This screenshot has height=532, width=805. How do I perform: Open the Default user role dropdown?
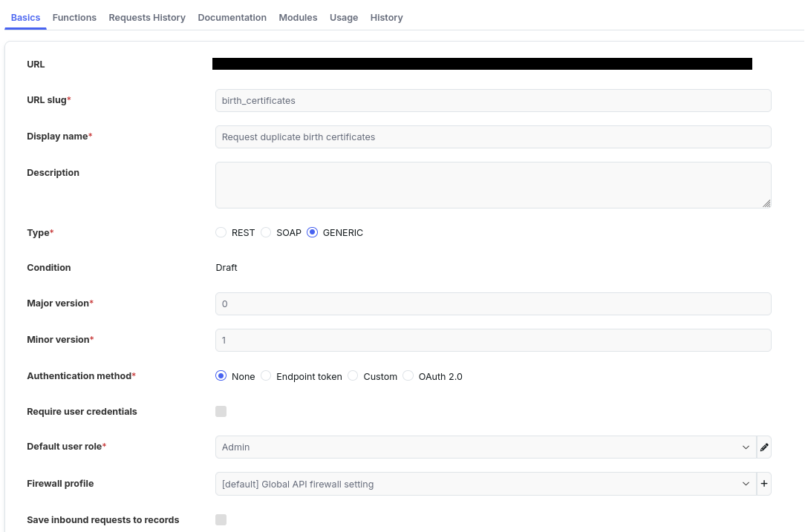click(486, 447)
